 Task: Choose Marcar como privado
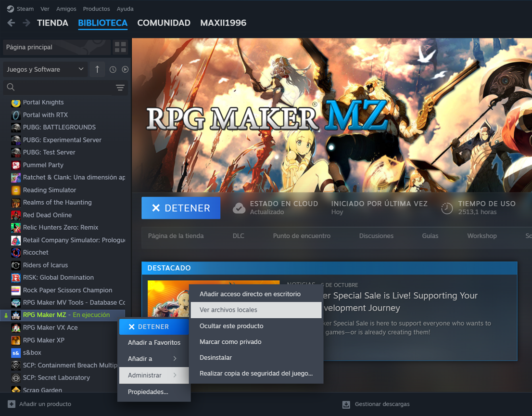tap(256, 342)
